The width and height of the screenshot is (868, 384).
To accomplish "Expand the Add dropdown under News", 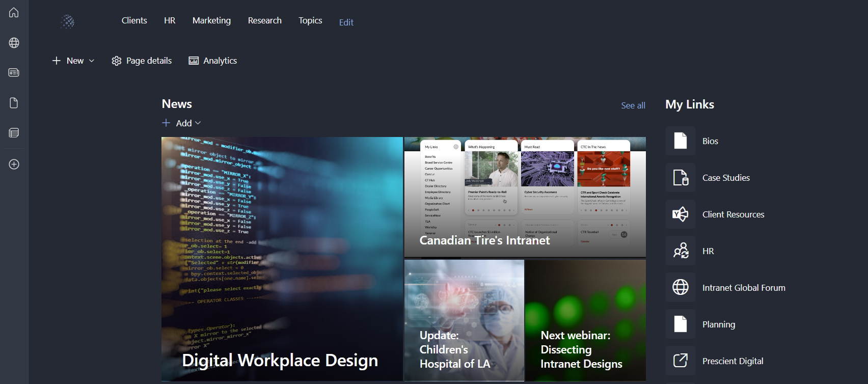I will pyautogui.click(x=182, y=123).
